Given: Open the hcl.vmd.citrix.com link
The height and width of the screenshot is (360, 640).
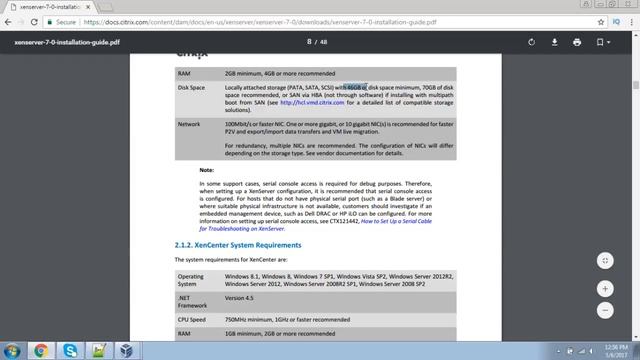Looking at the screenshot, I should click(312, 102).
